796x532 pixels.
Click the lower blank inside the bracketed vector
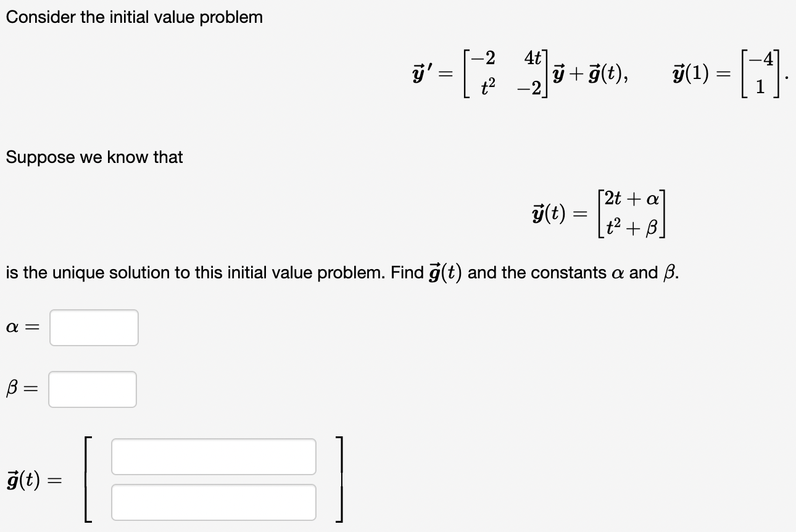point(213,502)
